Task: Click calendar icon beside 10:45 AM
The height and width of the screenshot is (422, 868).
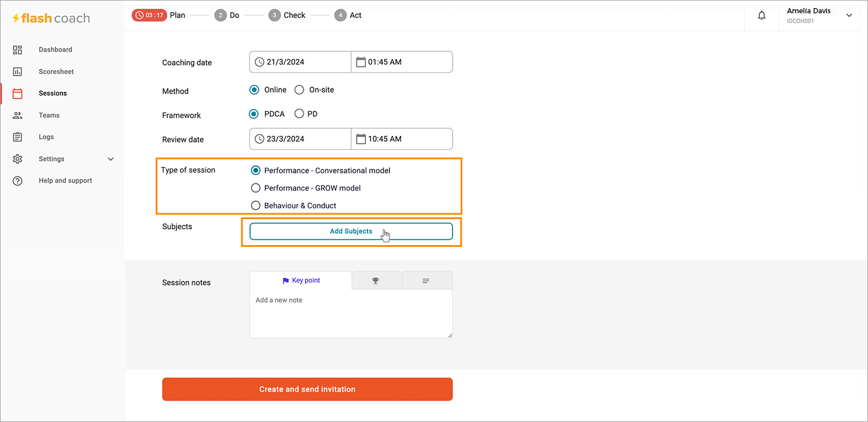Action: tap(361, 139)
